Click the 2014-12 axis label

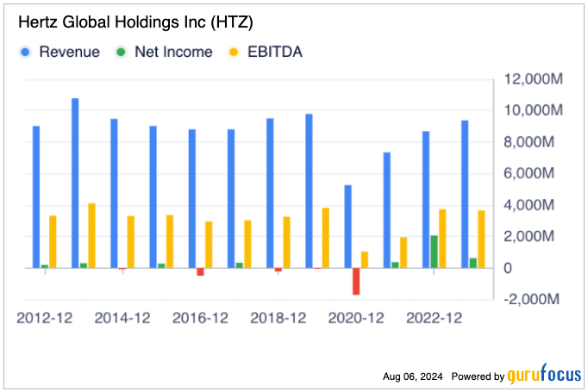122,318
